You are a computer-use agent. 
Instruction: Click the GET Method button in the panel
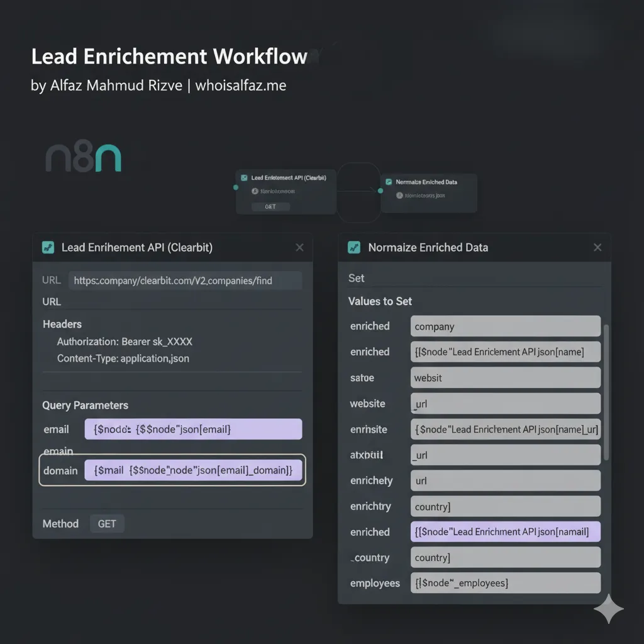click(107, 523)
